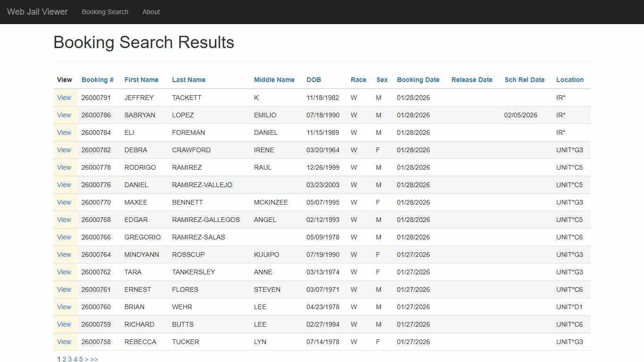
Task: Sort results by Booking # column
Action: click(x=97, y=80)
